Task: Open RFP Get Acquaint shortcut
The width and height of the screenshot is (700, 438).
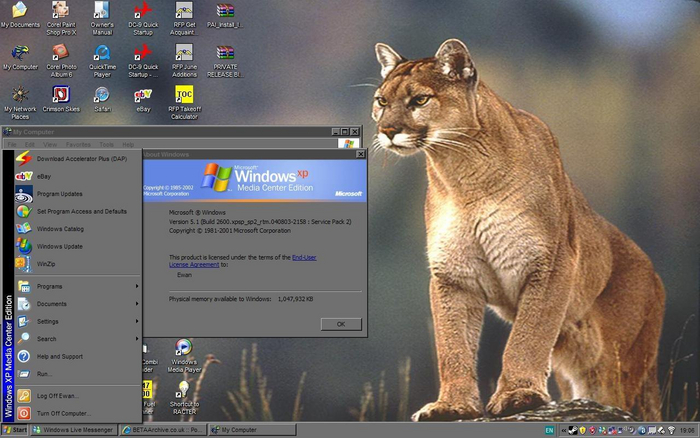Action: coord(184,18)
